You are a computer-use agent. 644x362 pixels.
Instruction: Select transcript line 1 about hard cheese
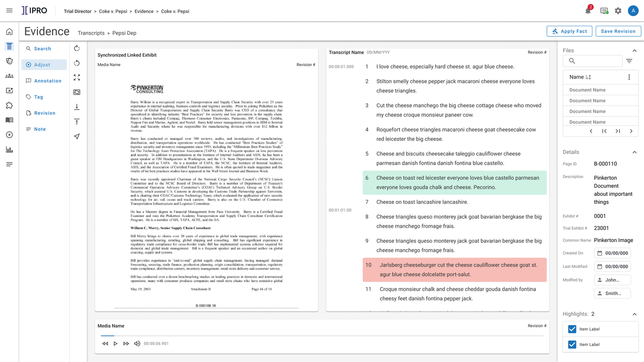445,67
